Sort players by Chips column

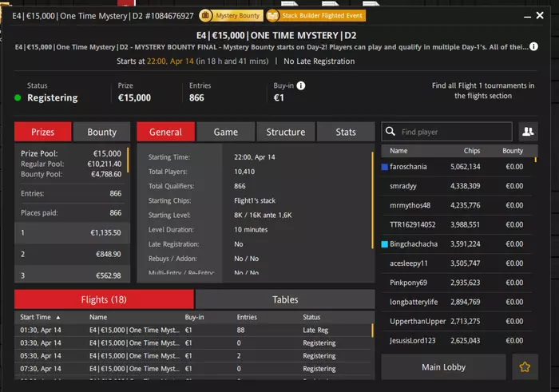tap(472, 151)
